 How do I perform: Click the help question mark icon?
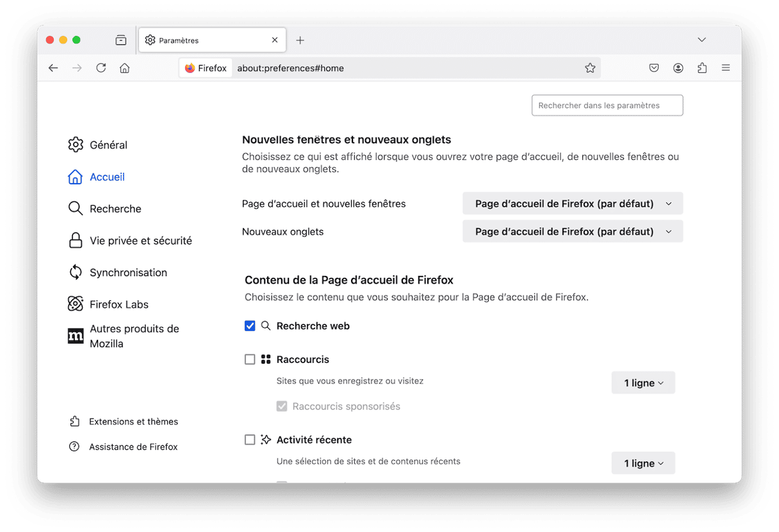(74, 447)
